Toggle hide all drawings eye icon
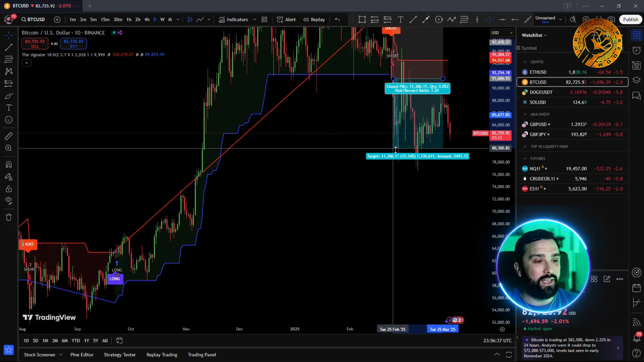644x362 pixels. click(9, 201)
